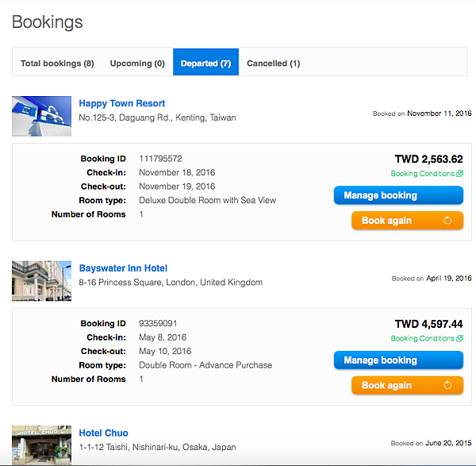Screen dimensions: 476x466
Task: Book again at Bayswater Inn Hotel
Action: (407, 386)
